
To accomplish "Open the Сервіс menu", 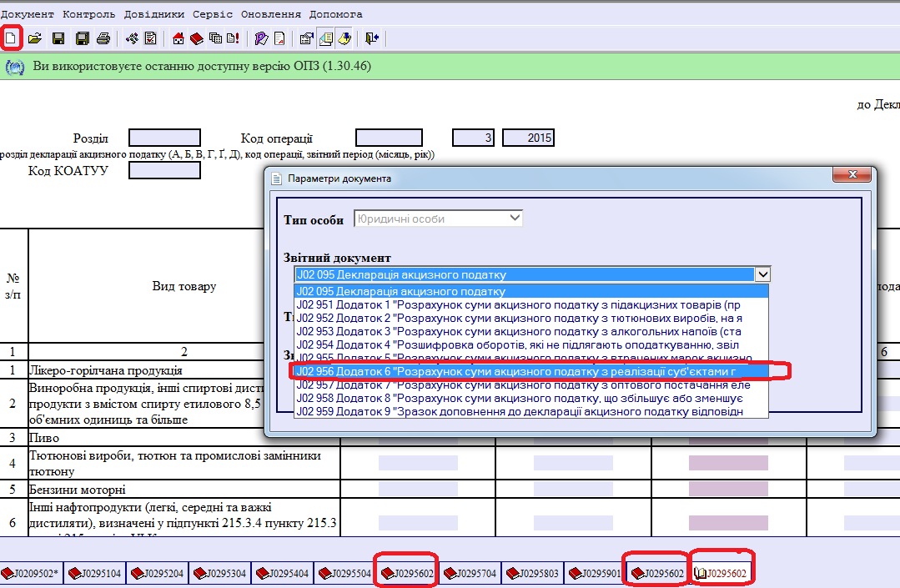I will tap(213, 15).
